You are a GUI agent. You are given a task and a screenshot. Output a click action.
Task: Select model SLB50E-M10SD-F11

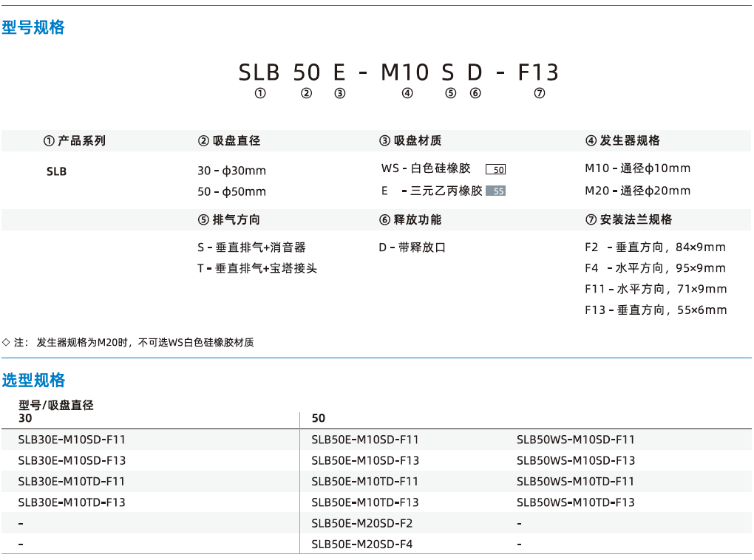pyautogui.click(x=365, y=440)
